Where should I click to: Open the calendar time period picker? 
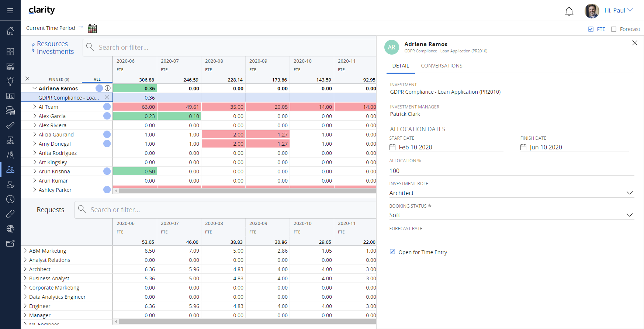92,29
